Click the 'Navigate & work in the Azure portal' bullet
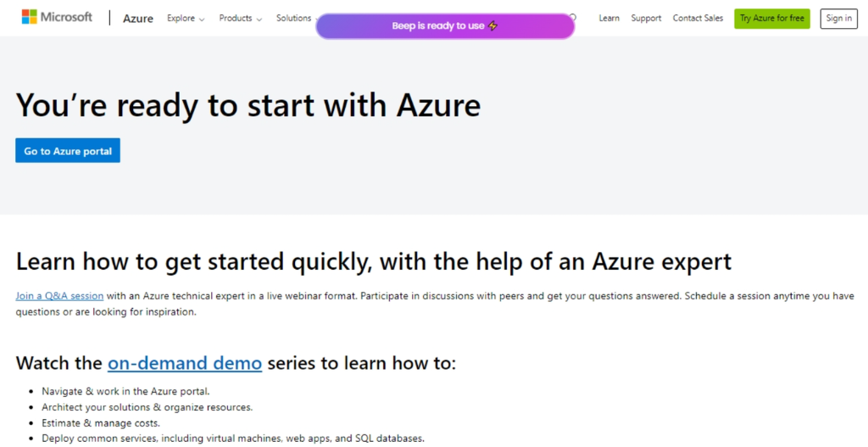Image resolution: width=868 pixels, height=447 pixels. (125, 391)
